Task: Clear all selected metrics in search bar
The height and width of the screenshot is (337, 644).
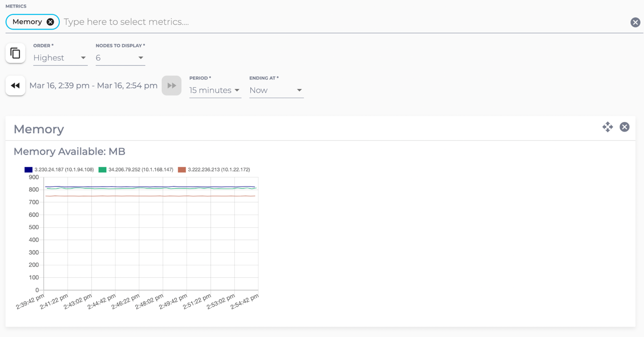Action: [635, 22]
